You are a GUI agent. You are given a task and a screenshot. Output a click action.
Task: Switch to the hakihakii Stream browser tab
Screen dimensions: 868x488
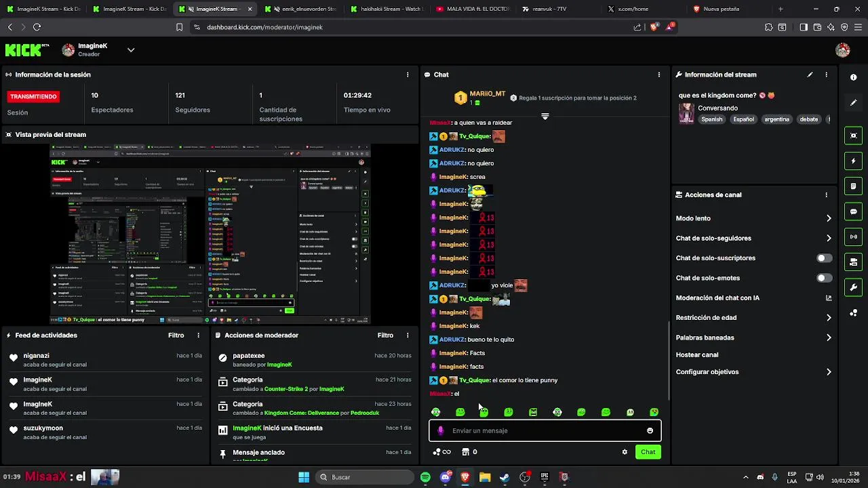[x=387, y=9]
